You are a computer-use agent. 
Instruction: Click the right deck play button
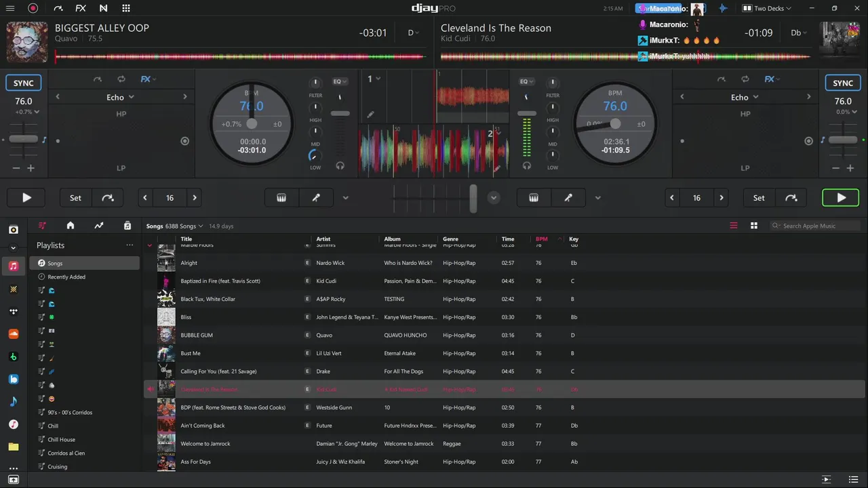(841, 198)
